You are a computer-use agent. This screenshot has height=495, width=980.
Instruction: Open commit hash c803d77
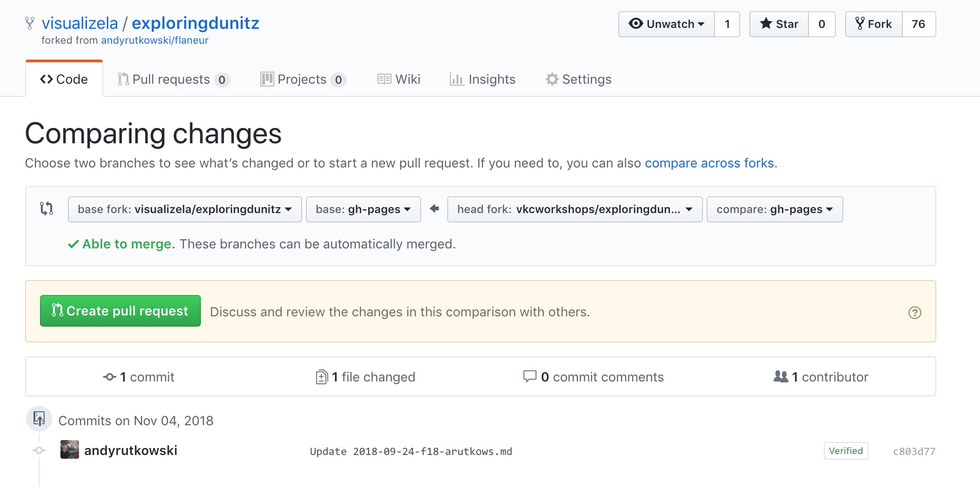point(914,451)
